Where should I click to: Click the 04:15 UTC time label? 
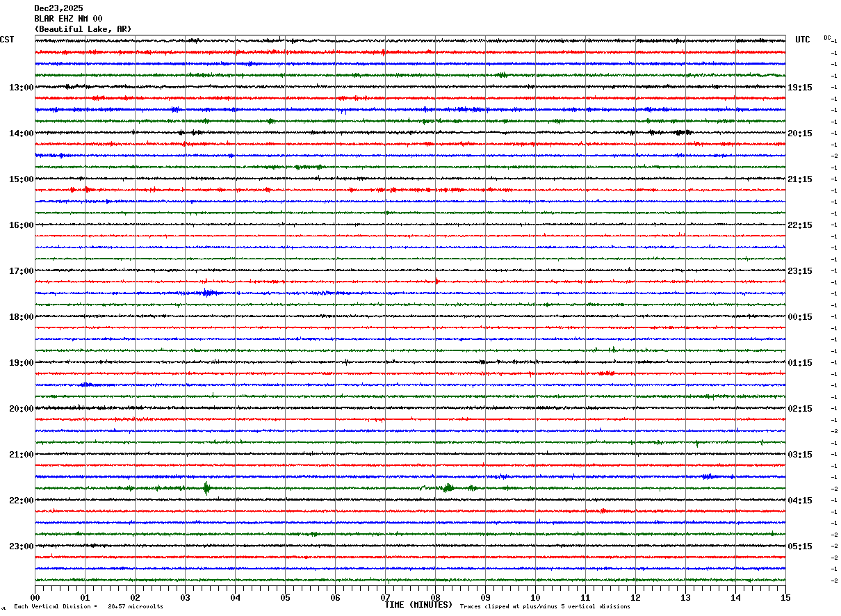coord(800,501)
